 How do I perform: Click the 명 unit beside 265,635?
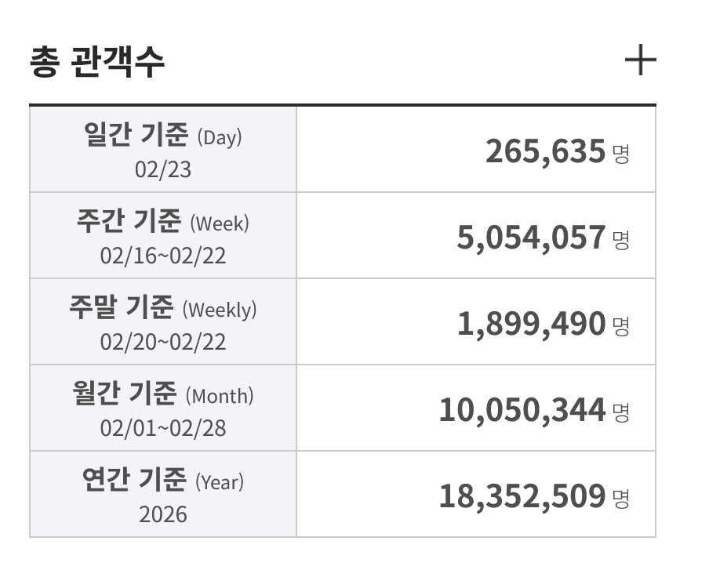(x=621, y=153)
